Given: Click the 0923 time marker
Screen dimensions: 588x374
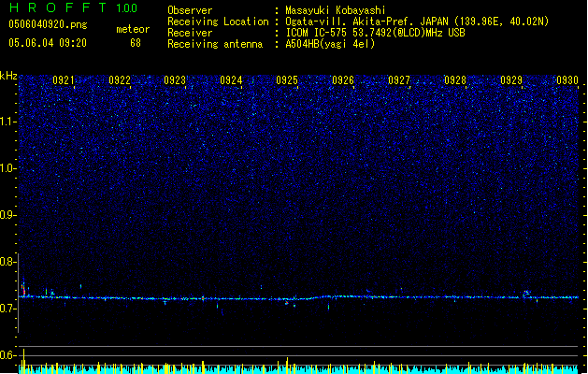Looking at the screenshot, I should [x=175, y=80].
